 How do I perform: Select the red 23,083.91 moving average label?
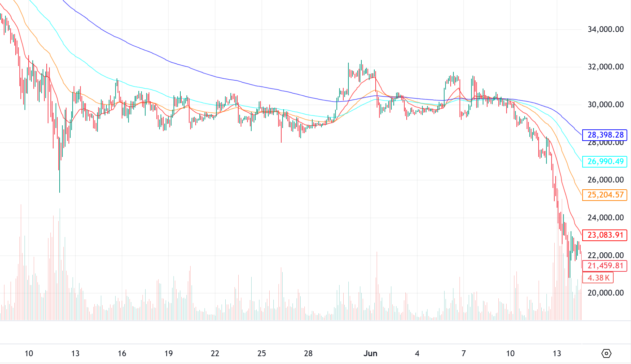tap(605, 235)
